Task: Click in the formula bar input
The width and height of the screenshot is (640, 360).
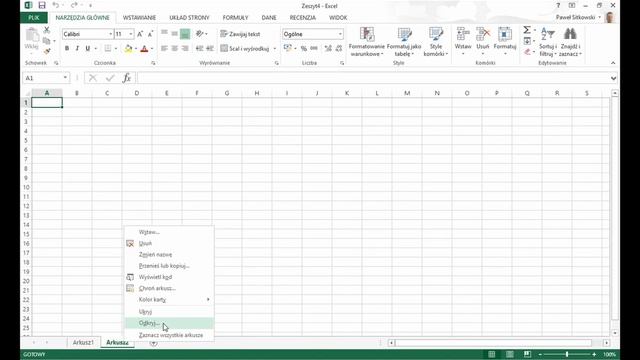Action: pyautogui.click(x=373, y=78)
